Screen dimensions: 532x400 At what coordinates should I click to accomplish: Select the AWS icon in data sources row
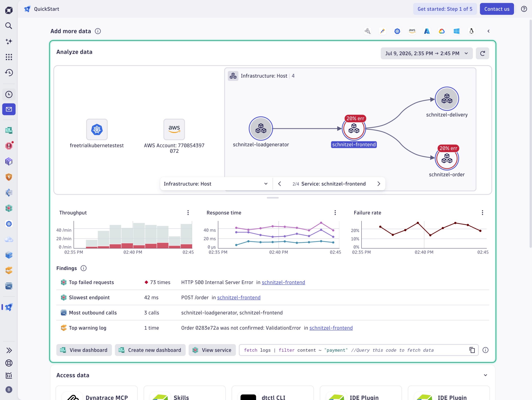412,31
